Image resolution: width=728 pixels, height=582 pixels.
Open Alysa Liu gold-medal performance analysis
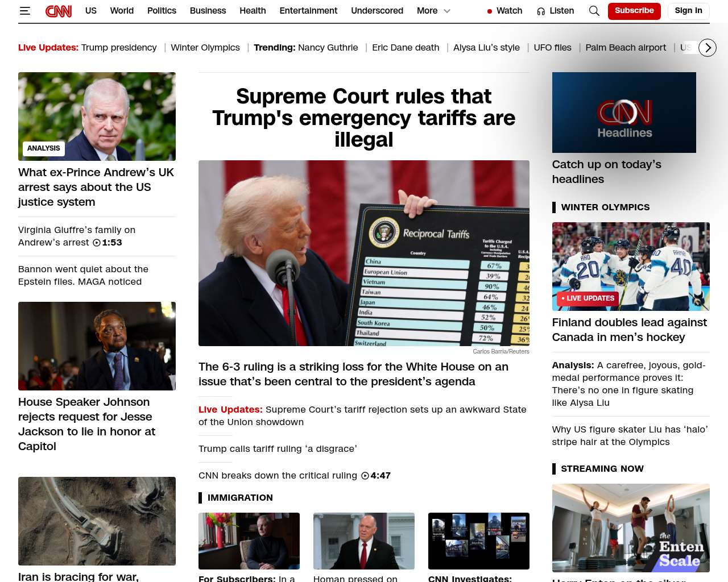(628, 384)
